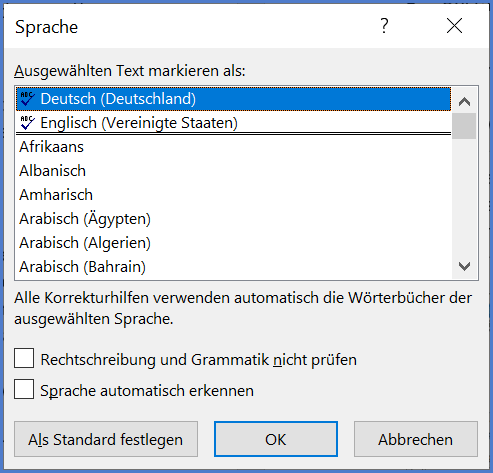The image size is (493, 473).
Task: Confirm with the OK button
Action: [276, 439]
